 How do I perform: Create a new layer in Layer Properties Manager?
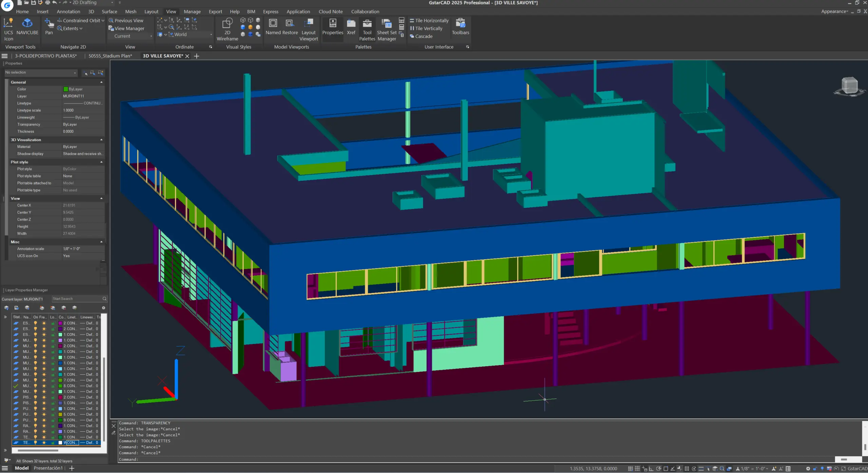[x=42, y=308]
